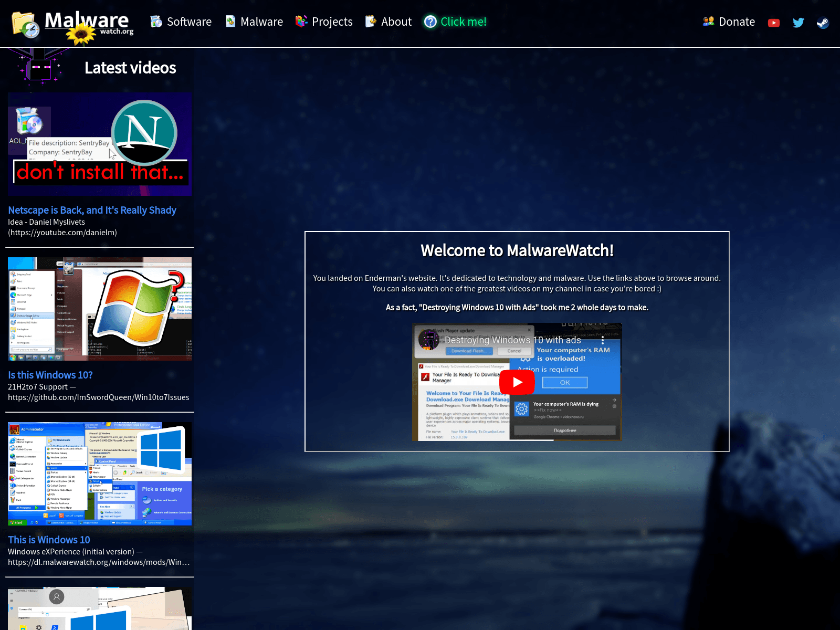The height and width of the screenshot is (630, 840).
Task: Click the 'As a fact' trivia line
Action: (x=517, y=308)
